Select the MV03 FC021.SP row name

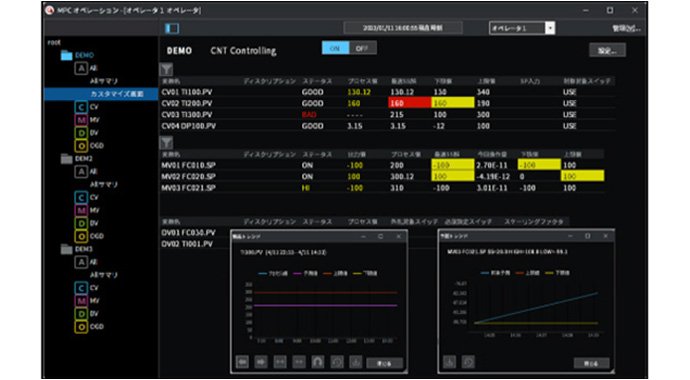(x=188, y=188)
